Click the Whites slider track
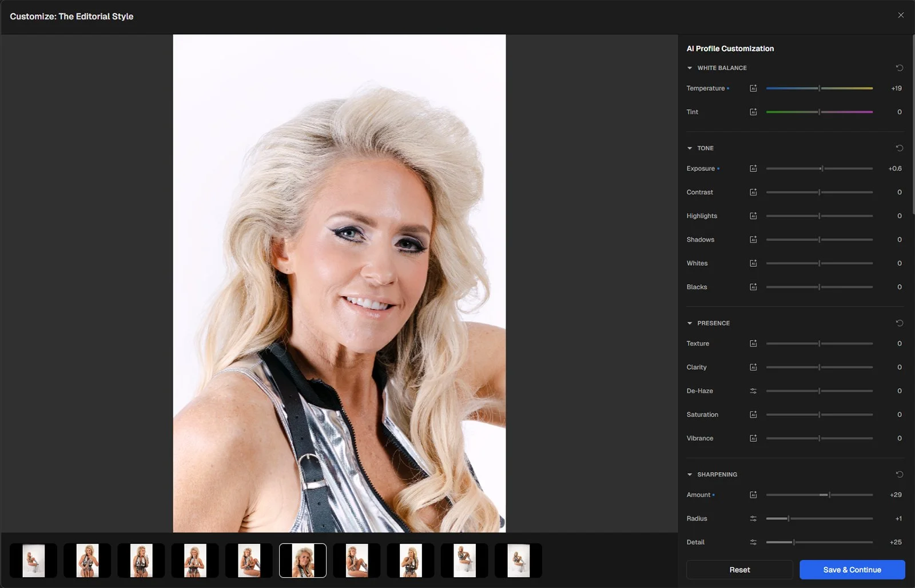The height and width of the screenshot is (588, 915). pyautogui.click(x=819, y=263)
